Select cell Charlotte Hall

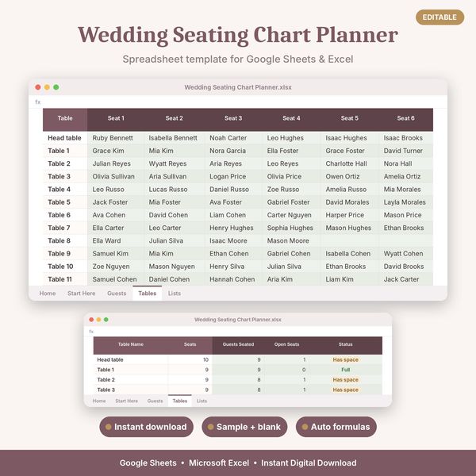349,163
